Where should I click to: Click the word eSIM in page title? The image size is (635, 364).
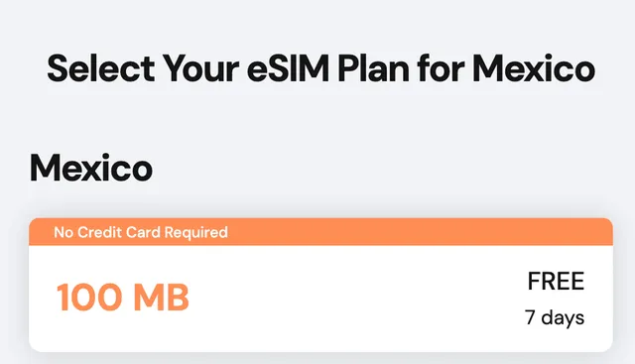tap(288, 68)
